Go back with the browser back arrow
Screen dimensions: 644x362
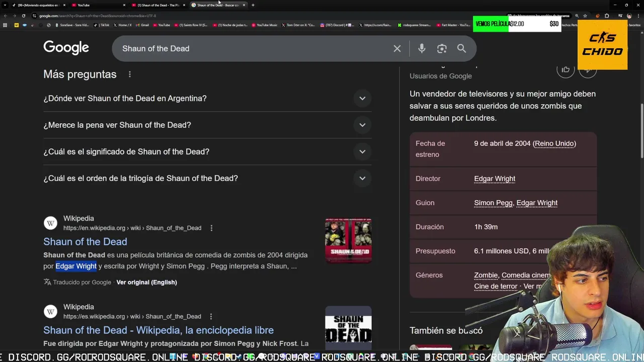[5, 16]
